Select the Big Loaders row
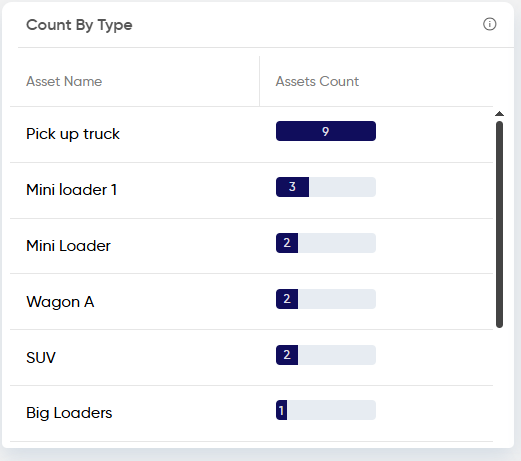The image size is (521, 461). 251,413
